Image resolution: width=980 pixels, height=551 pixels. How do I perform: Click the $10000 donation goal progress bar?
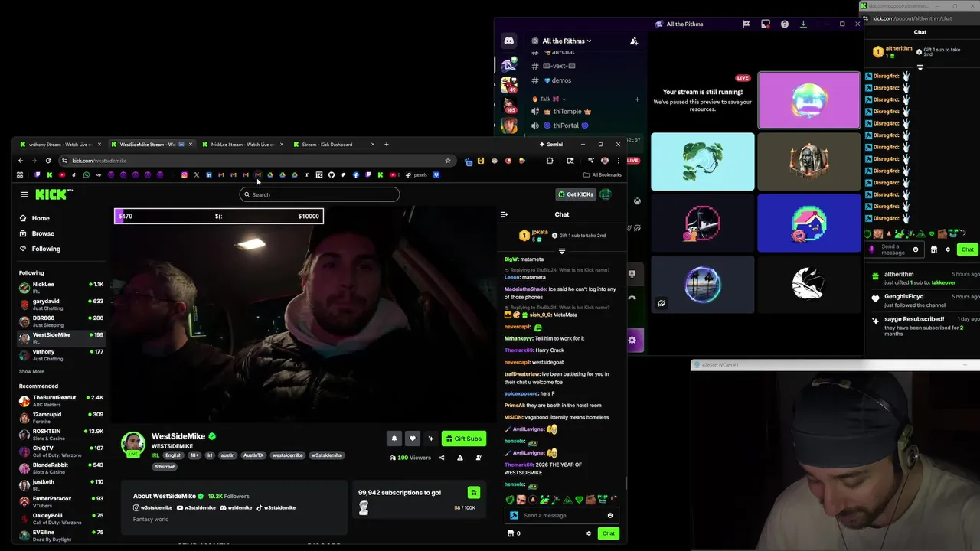(219, 216)
